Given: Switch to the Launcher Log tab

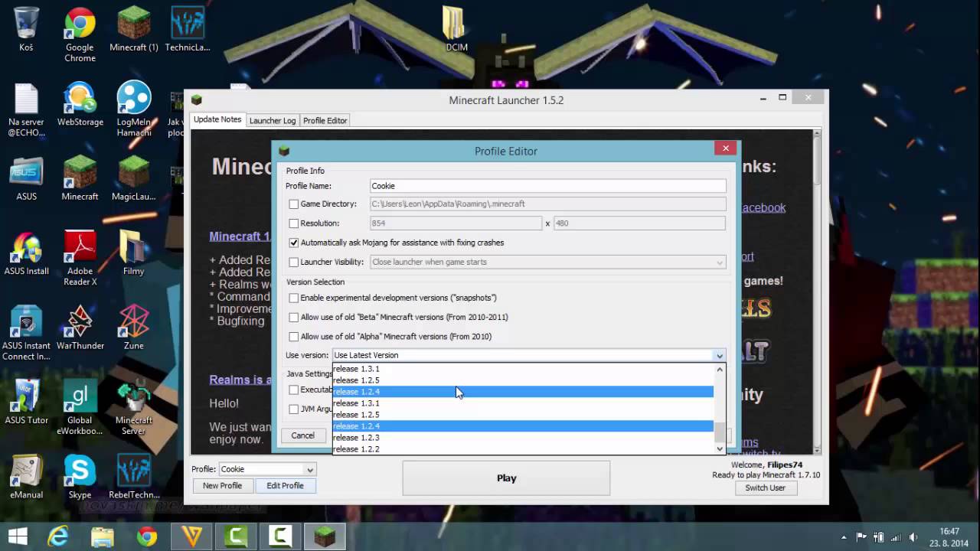Looking at the screenshot, I should click(273, 121).
